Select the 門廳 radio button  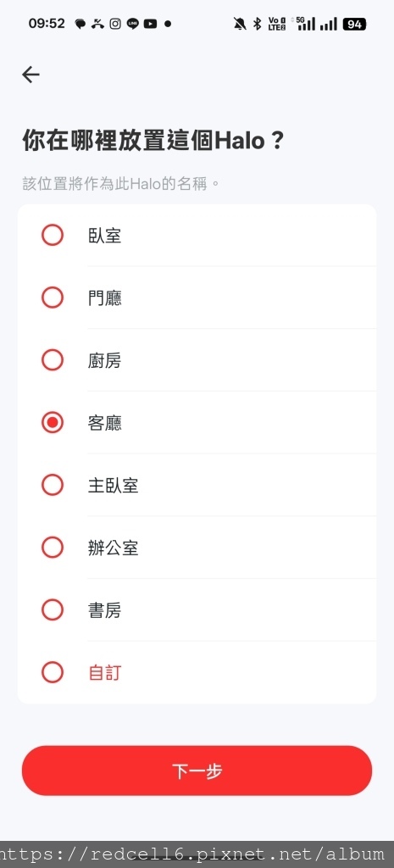coord(53,298)
